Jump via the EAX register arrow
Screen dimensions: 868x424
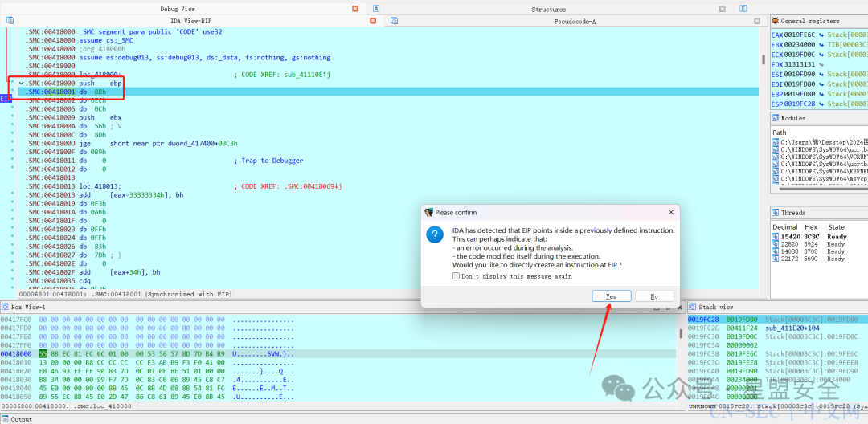(x=823, y=35)
